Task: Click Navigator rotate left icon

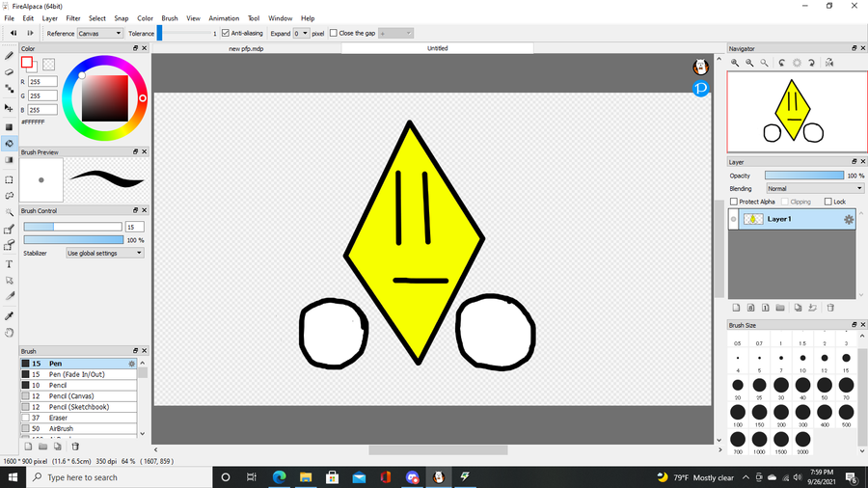Action: [781, 63]
